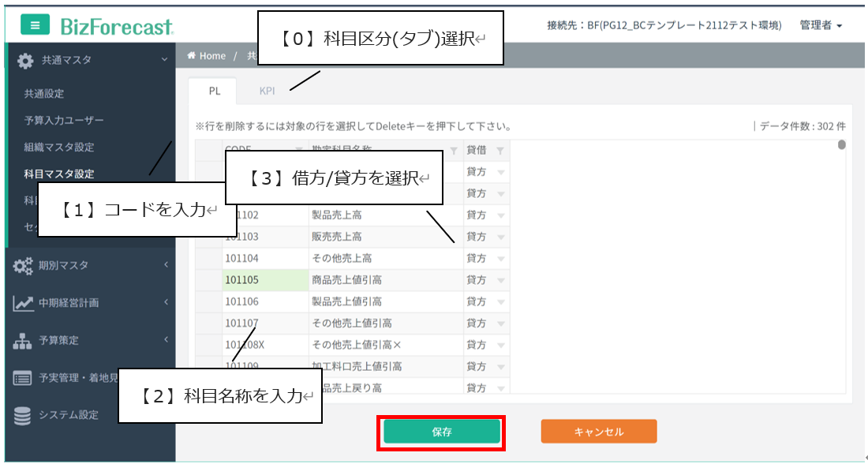868x464 pixels.
Task: Open 組織マスタ設定 in the sidebar
Action: 59,148
